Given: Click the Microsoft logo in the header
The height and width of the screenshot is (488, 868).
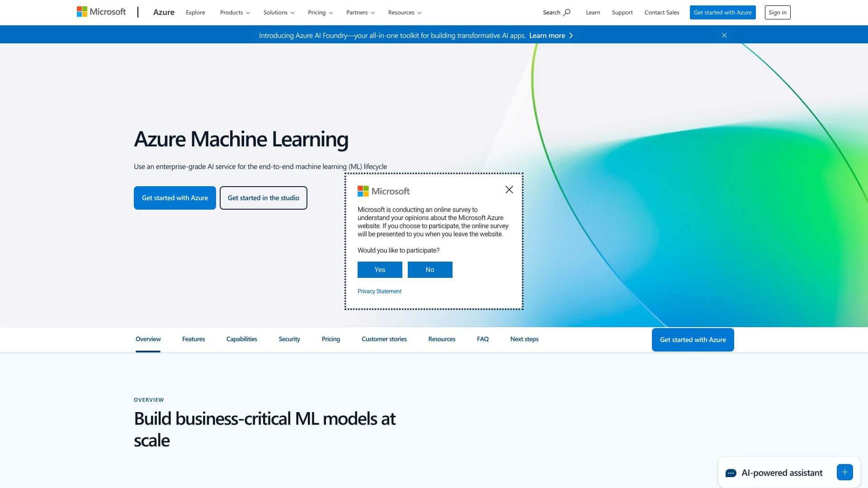Looking at the screenshot, I should [100, 12].
